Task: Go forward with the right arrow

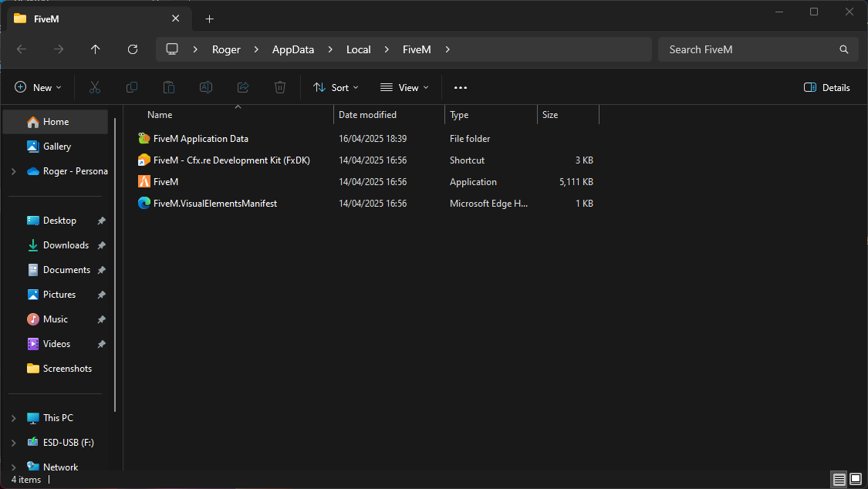Action: pyautogui.click(x=58, y=49)
